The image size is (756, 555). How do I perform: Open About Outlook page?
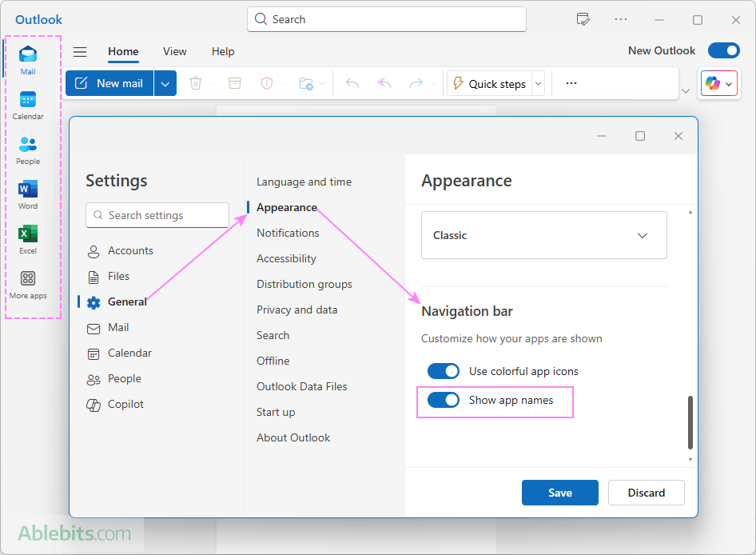[x=293, y=437]
